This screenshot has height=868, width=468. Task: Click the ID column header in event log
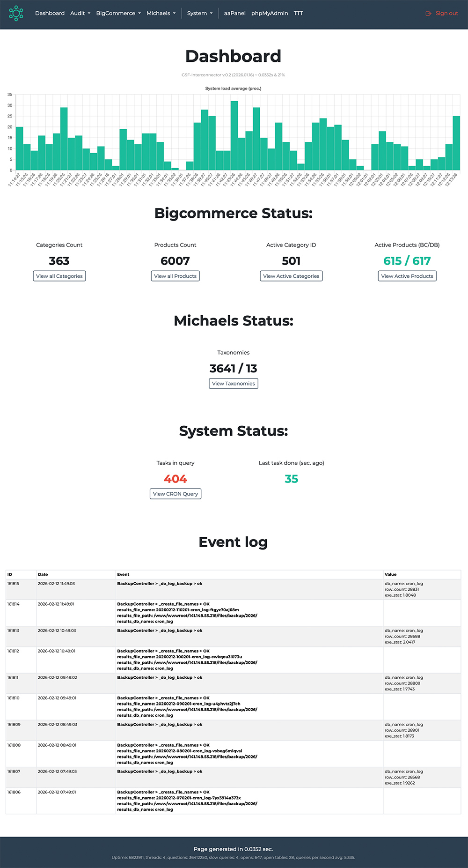(10, 574)
